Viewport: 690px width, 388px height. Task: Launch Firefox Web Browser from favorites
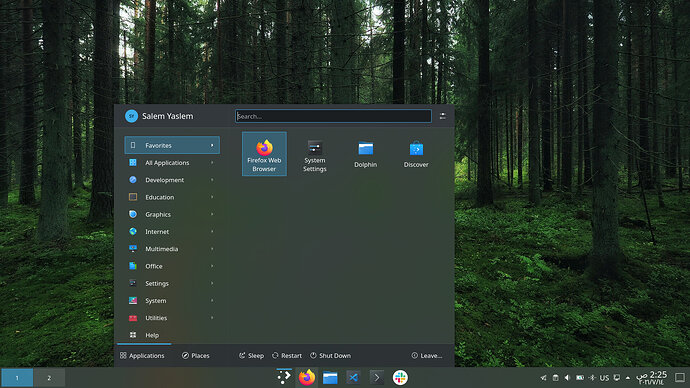click(264, 154)
